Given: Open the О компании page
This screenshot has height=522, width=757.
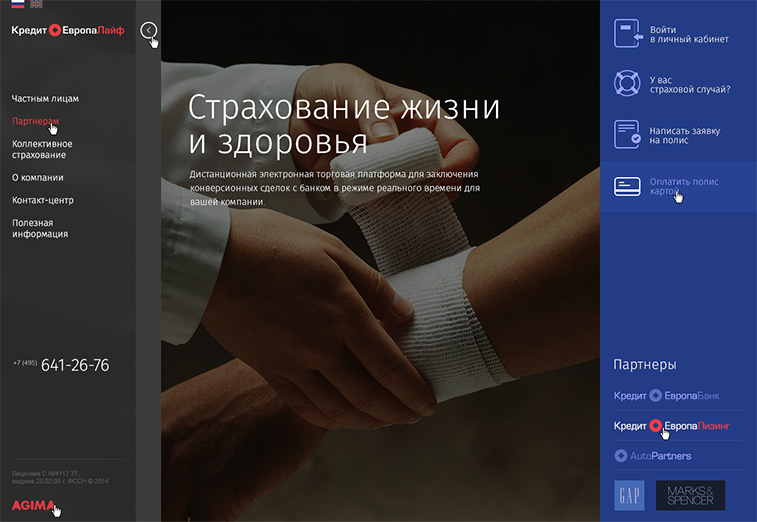Looking at the screenshot, I should (38, 177).
